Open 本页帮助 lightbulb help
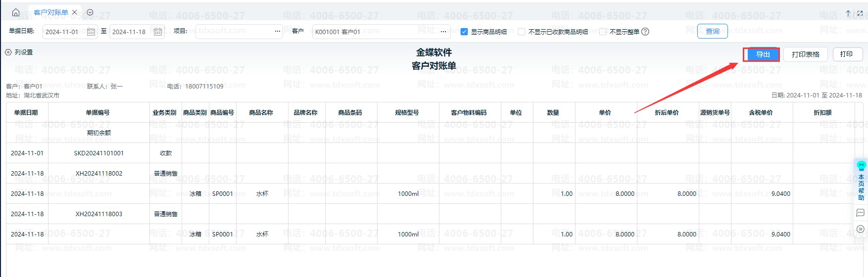This screenshot has width=868, height=277. coord(861,166)
